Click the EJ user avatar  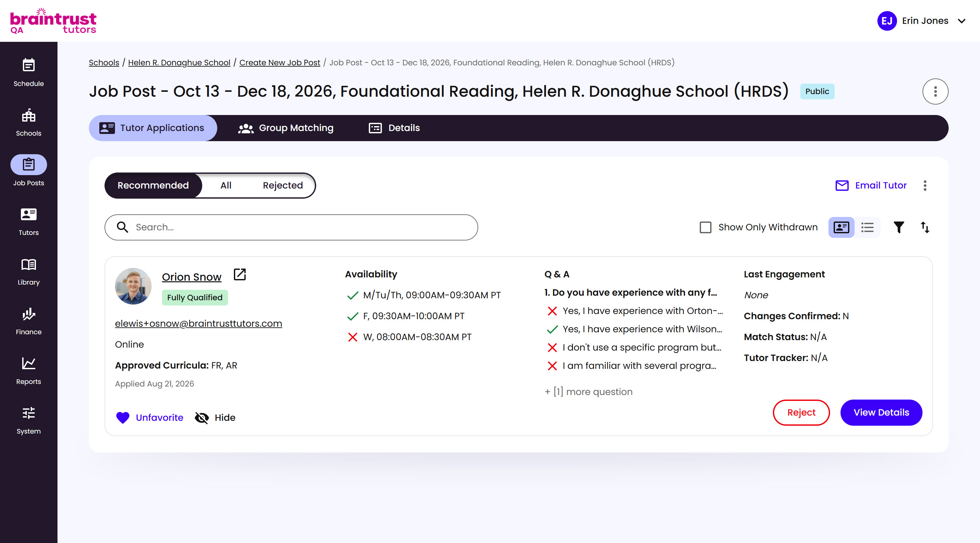887,21
